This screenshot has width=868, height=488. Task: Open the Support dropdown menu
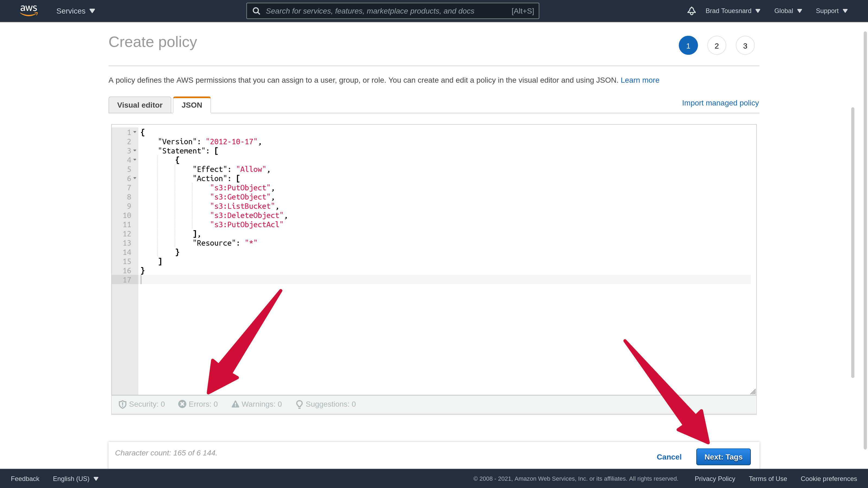(832, 11)
